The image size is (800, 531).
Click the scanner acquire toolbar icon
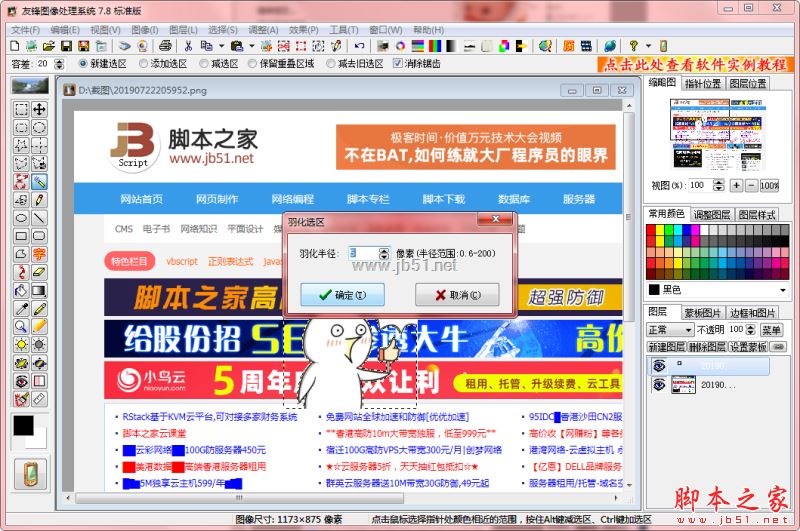125,46
